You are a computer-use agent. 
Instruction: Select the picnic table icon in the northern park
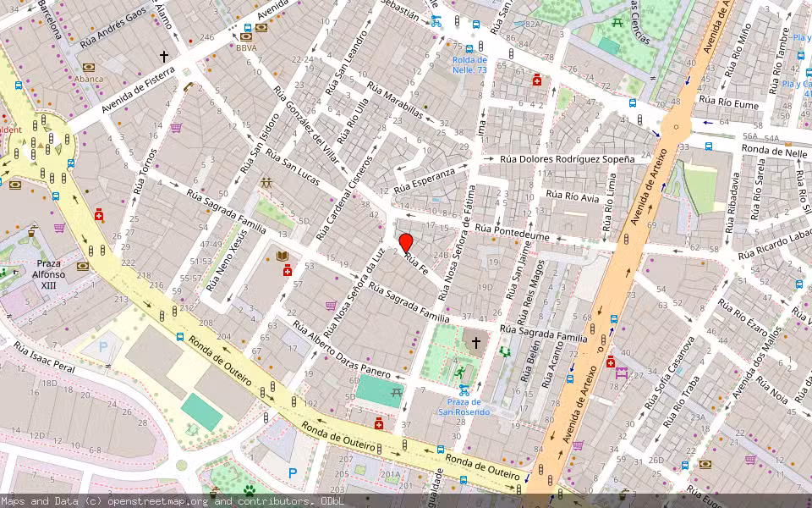point(617,22)
